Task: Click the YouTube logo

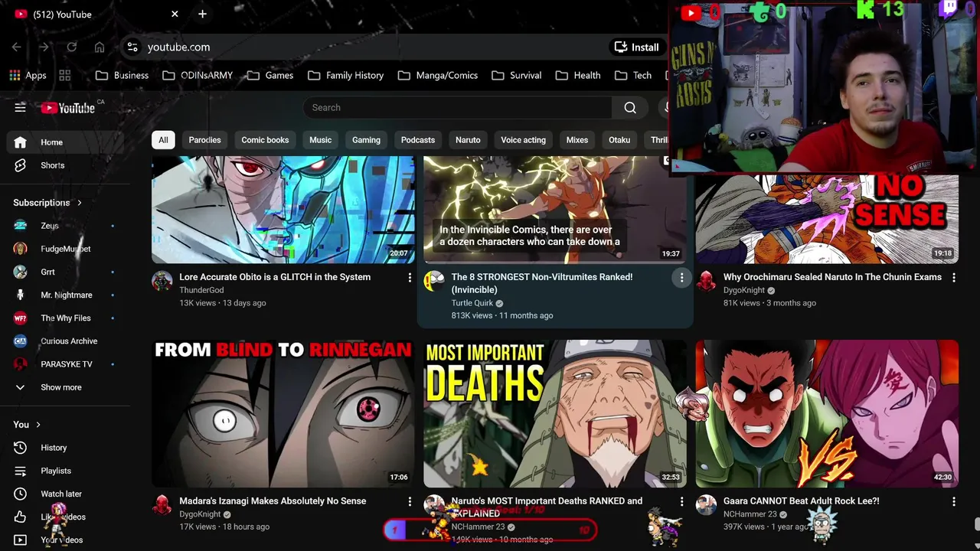Action: pyautogui.click(x=68, y=108)
